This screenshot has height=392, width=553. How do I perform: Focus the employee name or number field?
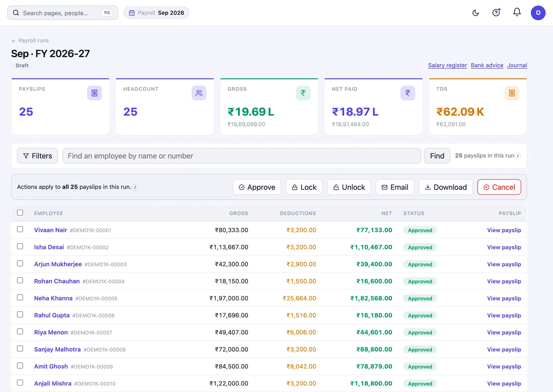pos(242,156)
